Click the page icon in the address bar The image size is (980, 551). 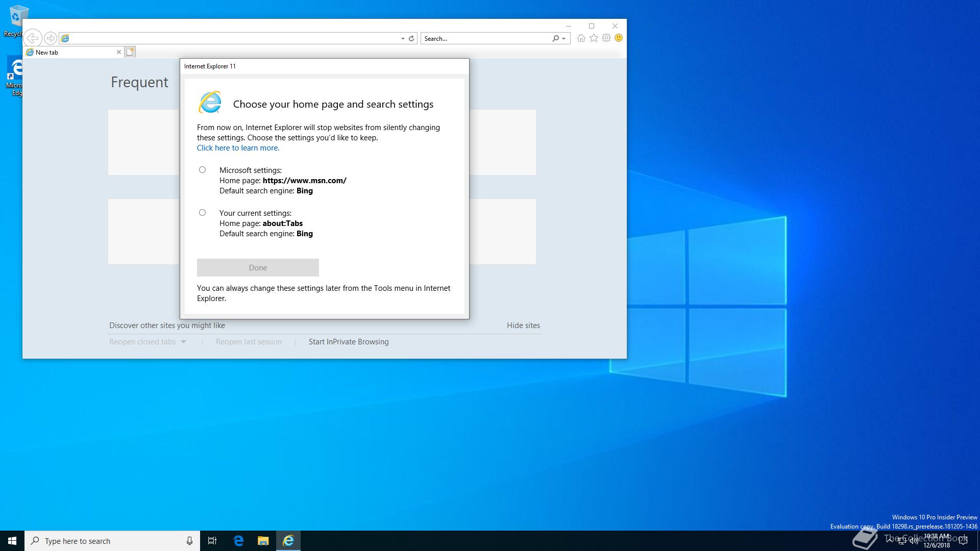(65, 38)
